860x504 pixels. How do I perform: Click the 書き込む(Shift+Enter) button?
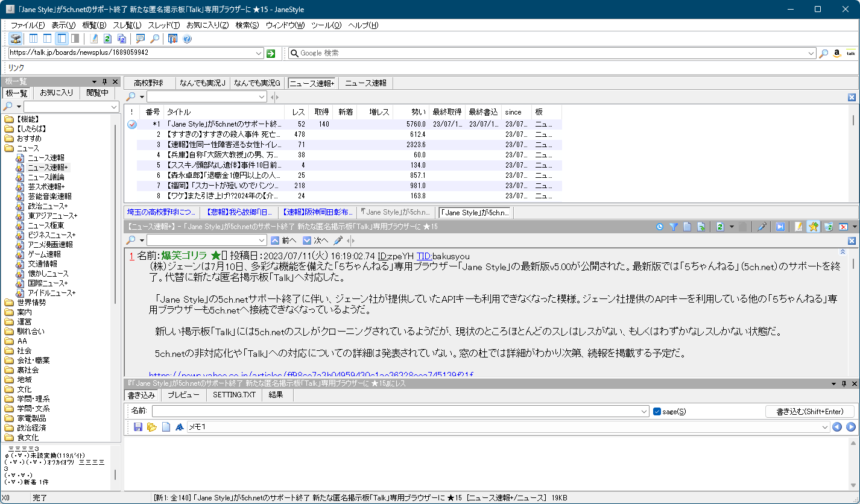pyautogui.click(x=810, y=412)
